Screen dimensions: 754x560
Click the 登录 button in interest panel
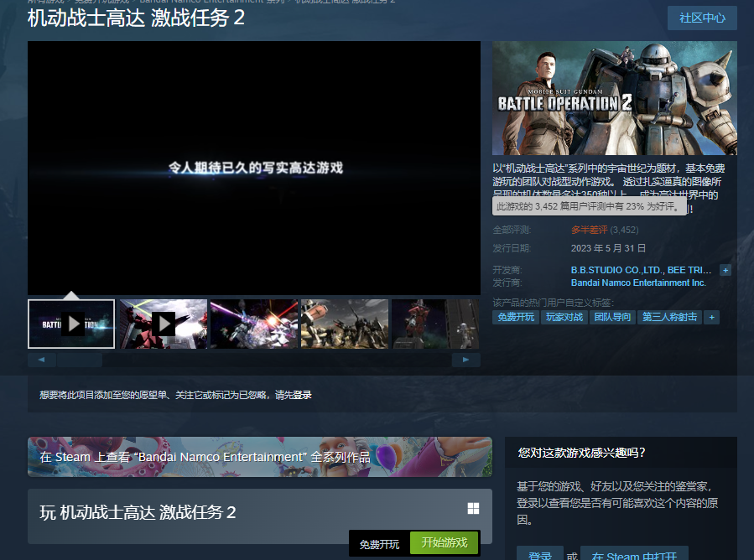click(x=539, y=555)
